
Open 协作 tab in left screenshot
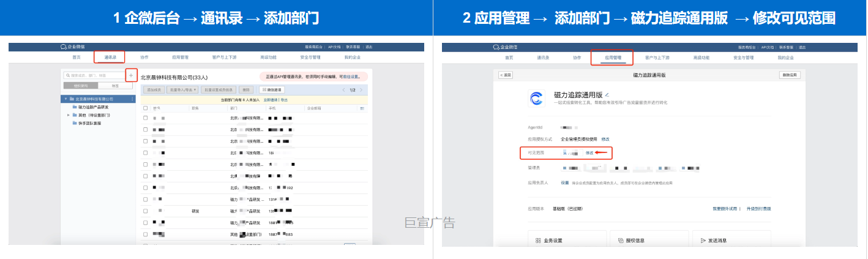coord(144,57)
